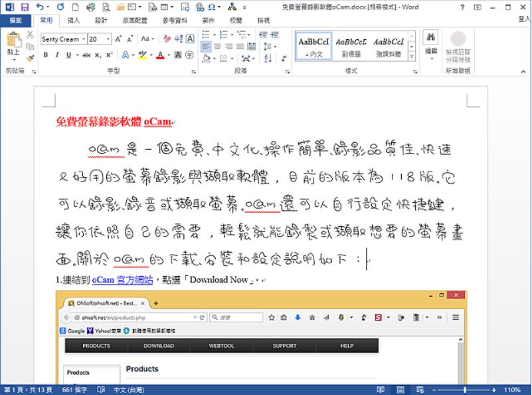This screenshot has height=395, width=532.
Task: Toggle center text alignment
Action: coord(217,47)
